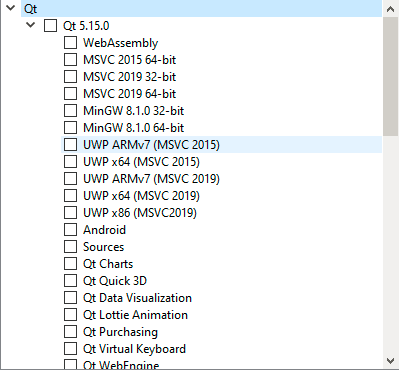Collapse the top-level Qt tree node
The image size is (399, 373).
[11, 8]
